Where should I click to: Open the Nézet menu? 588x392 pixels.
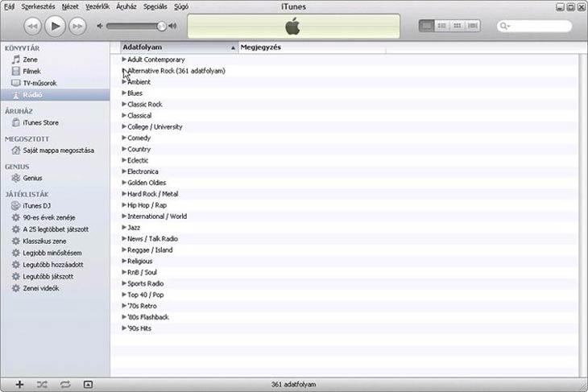(70, 6)
